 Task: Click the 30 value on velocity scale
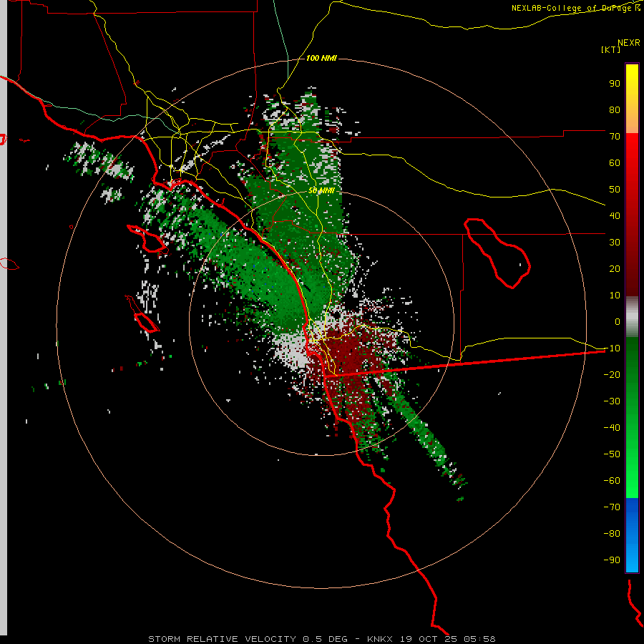coord(615,243)
